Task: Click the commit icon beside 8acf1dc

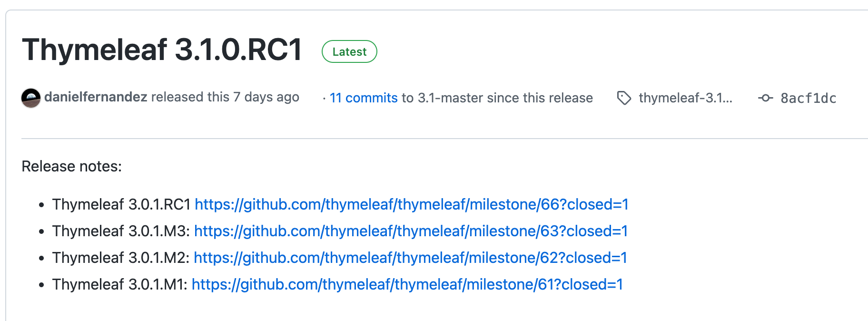Action: coord(766,98)
